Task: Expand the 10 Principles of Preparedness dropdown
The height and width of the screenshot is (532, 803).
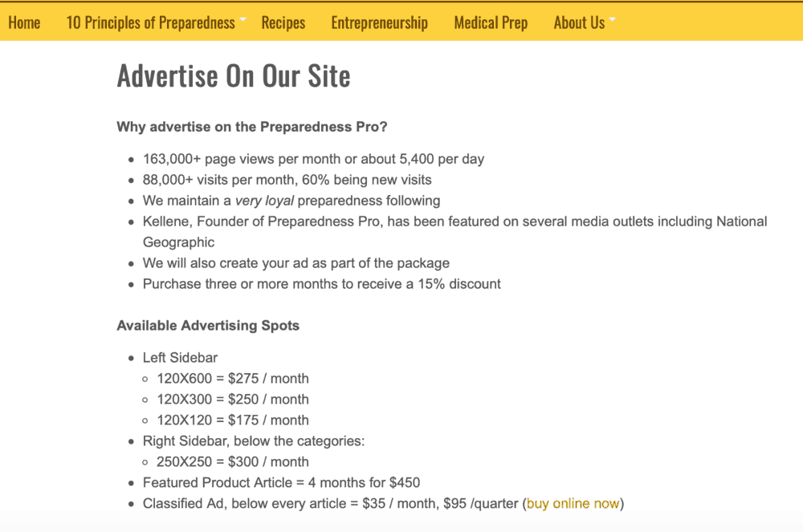Action: tap(153, 22)
